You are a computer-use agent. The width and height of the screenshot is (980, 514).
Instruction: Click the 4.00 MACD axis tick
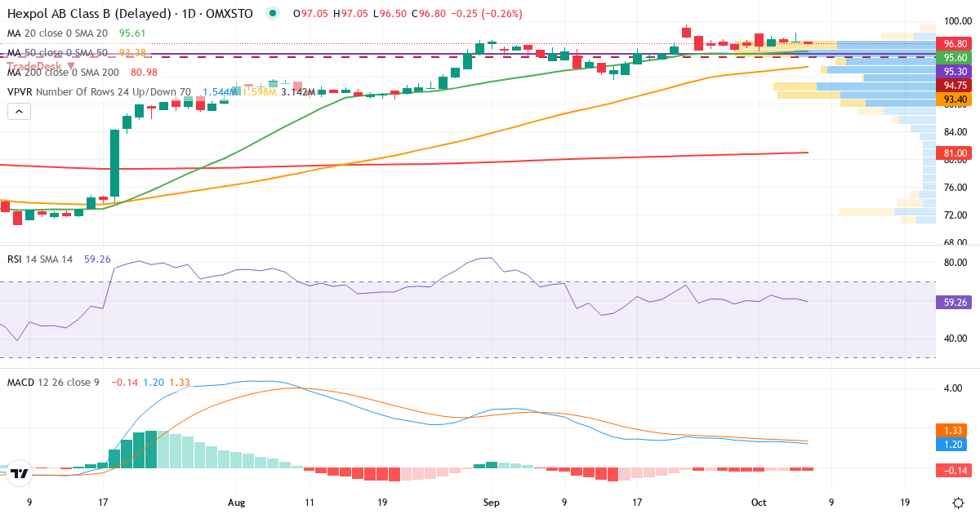tap(953, 388)
